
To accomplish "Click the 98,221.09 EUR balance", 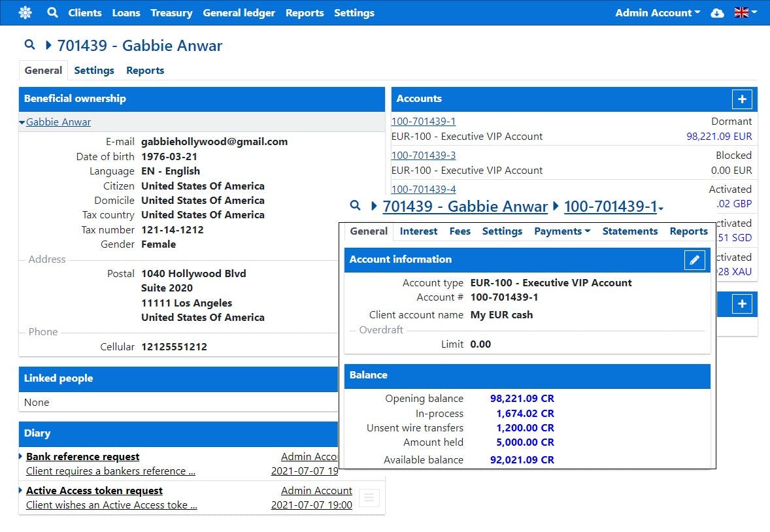I will (x=719, y=136).
